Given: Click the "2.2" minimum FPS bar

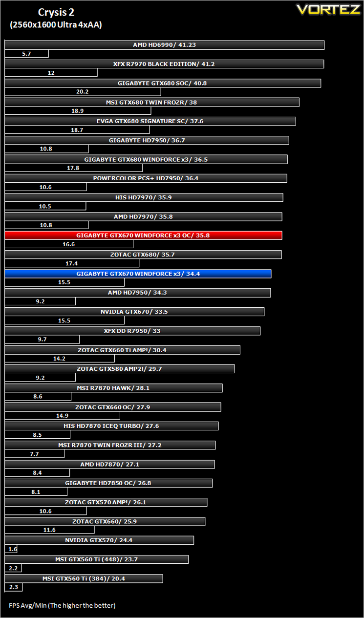Looking at the screenshot, I should (13, 569).
